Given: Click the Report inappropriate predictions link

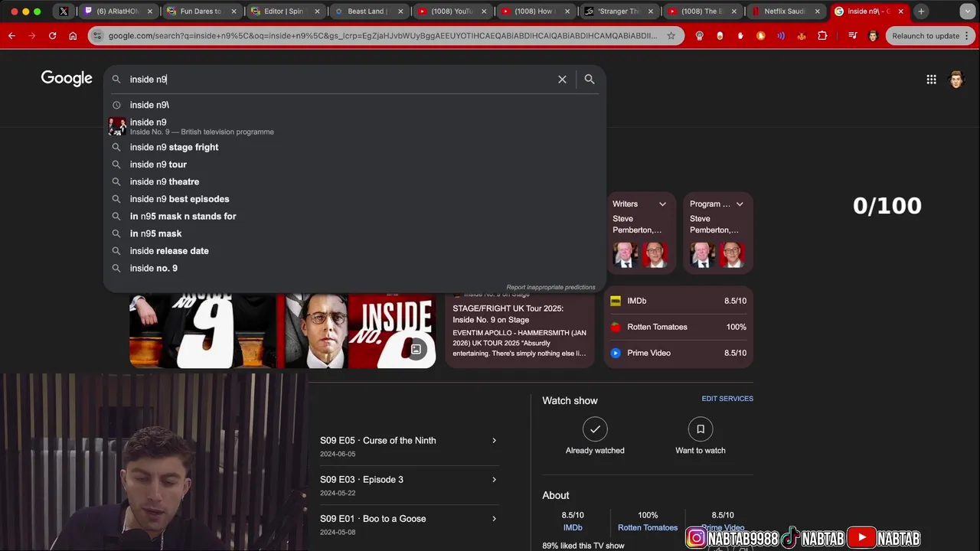Looking at the screenshot, I should [550, 287].
